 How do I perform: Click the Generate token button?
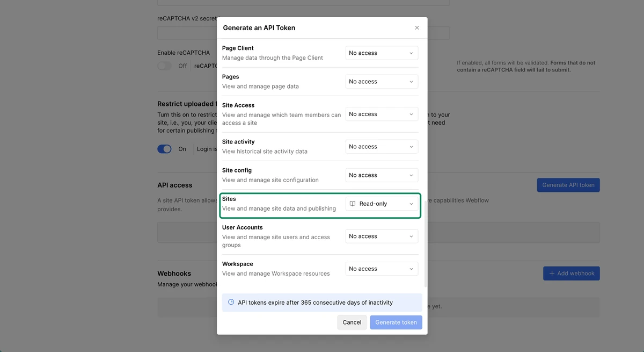396,322
